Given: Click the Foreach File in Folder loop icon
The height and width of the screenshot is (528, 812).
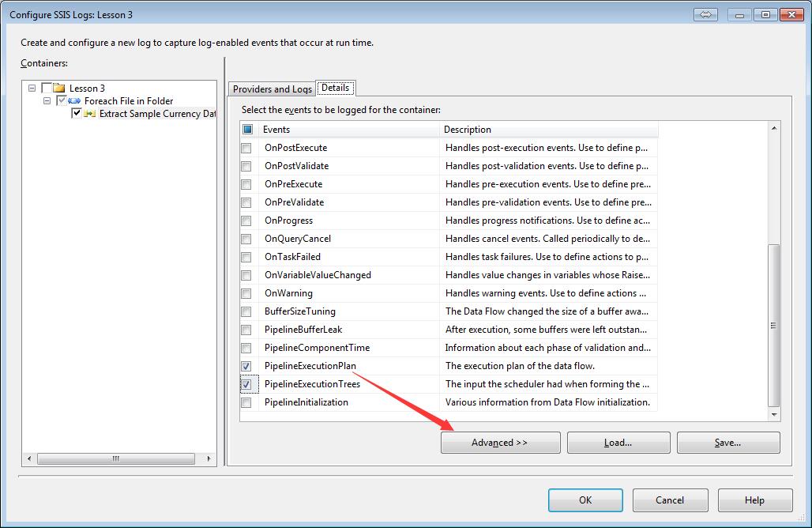Looking at the screenshot, I should (74, 100).
